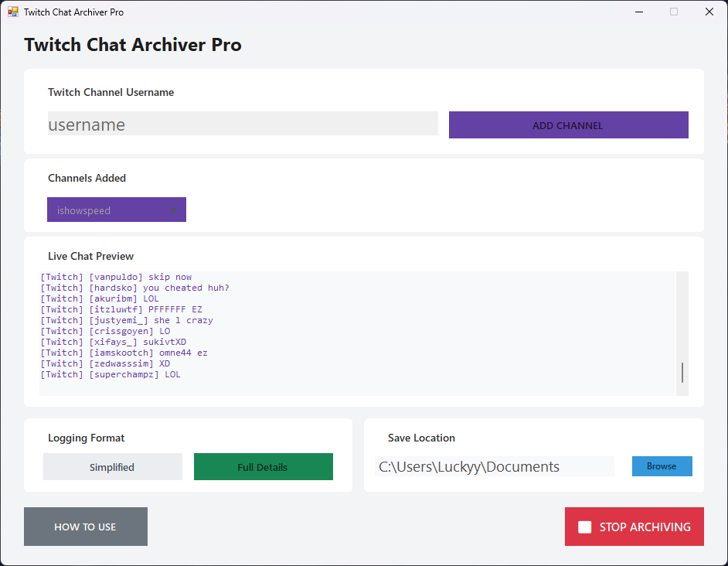Switch logging format to Full Details
728x566 pixels.
pos(263,467)
